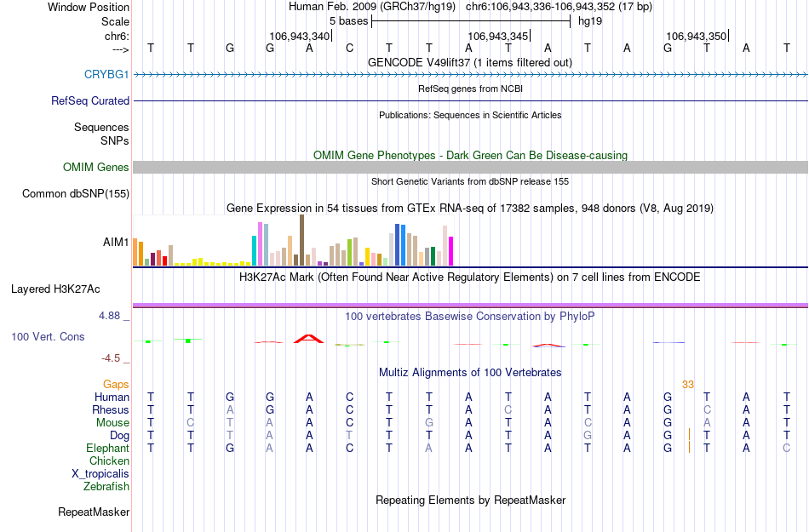Select the Mouse species label

pos(113,423)
